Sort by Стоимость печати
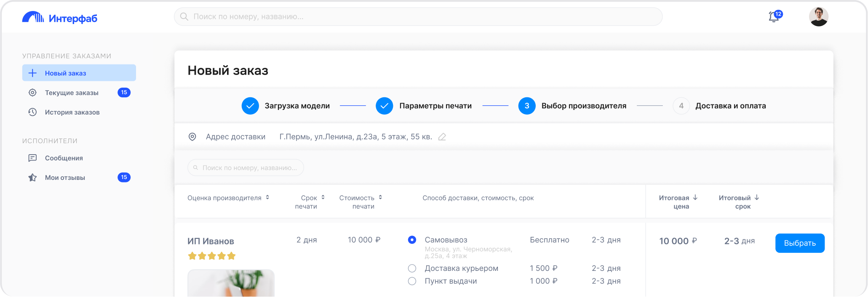 point(380,197)
